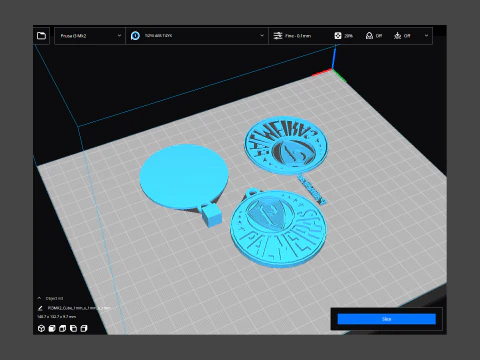Click the support Off indicator icon
The height and width of the screenshot is (360, 480).
pos(369,36)
